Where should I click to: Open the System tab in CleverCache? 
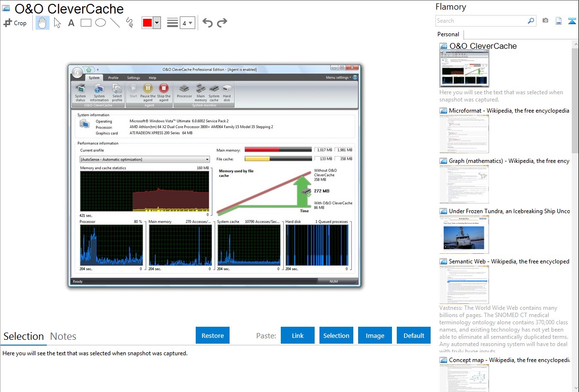click(94, 78)
